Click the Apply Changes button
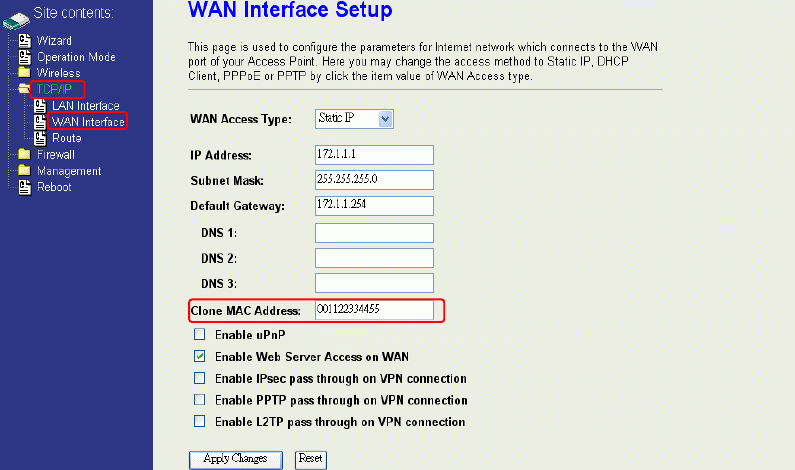795x470 pixels. (x=236, y=459)
